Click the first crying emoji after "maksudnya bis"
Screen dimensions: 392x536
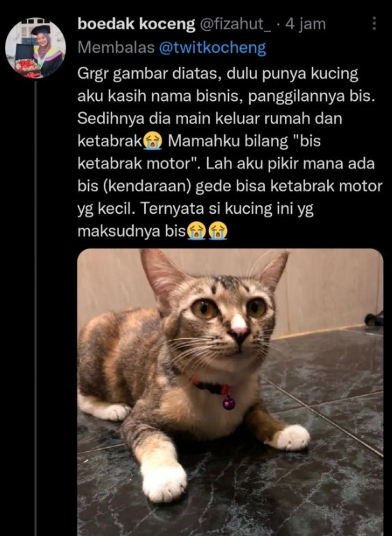coord(196,231)
